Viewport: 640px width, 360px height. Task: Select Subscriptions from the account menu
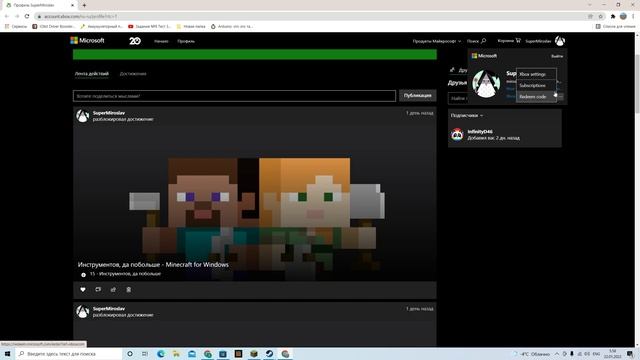(x=536, y=86)
